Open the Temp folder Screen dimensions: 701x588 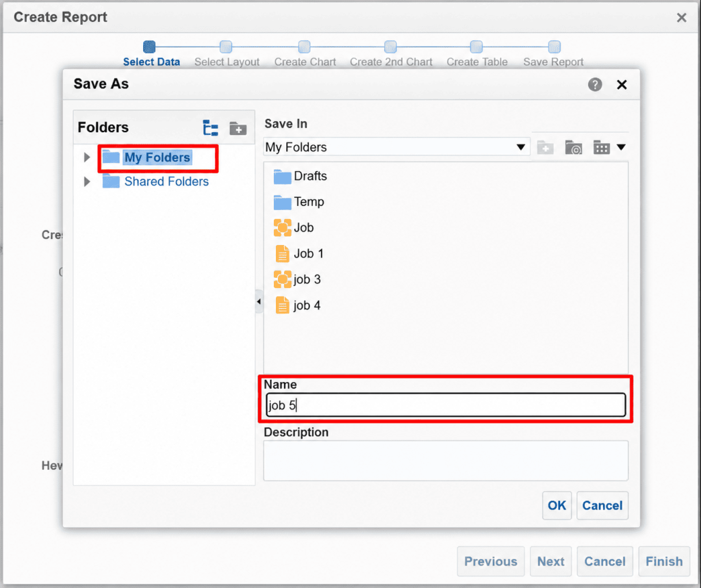[298, 202]
